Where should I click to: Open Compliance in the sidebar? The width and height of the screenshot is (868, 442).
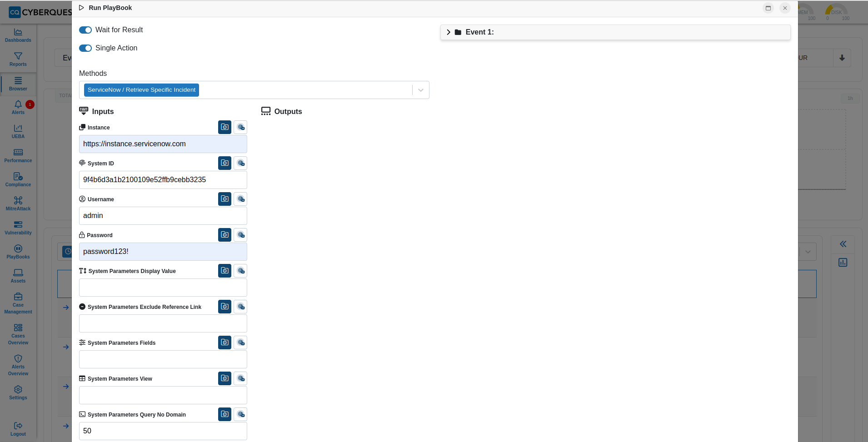(18, 180)
